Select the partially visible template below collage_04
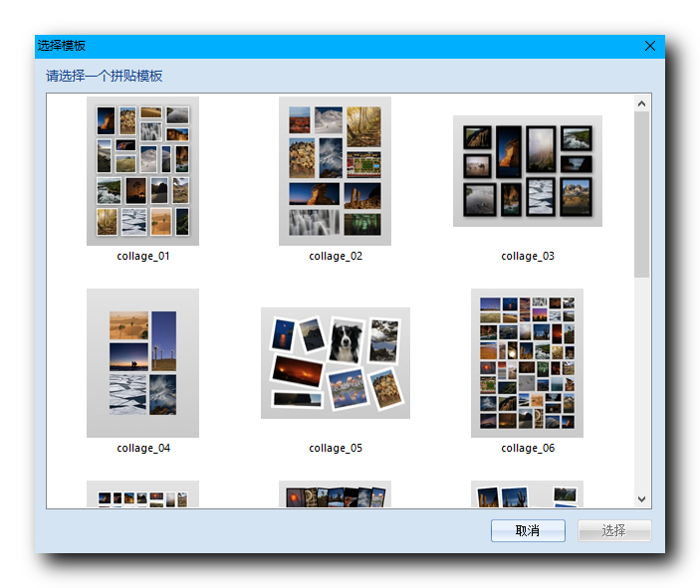The height and width of the screenshot is (588, 700). [142, 493]
